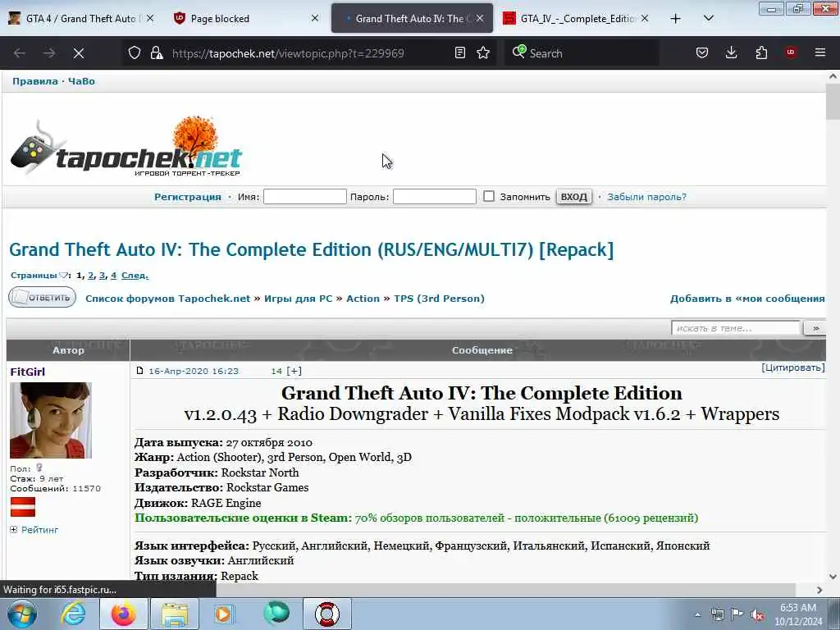The height and width of the screenshot is (630, 840).
Task: Open the uBlock Origin toolbar icon
Action: pos(790,52)
